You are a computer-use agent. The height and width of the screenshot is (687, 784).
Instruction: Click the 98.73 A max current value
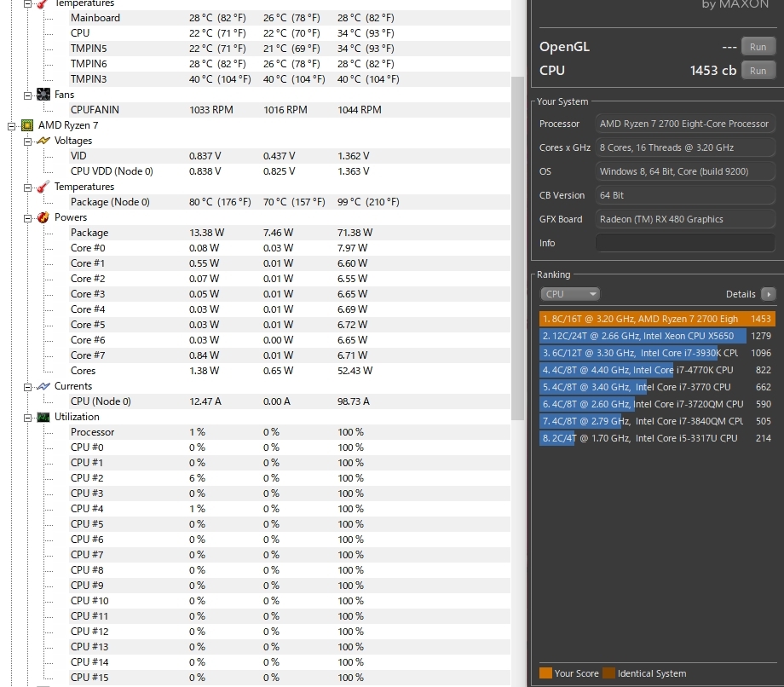(354, 401)
